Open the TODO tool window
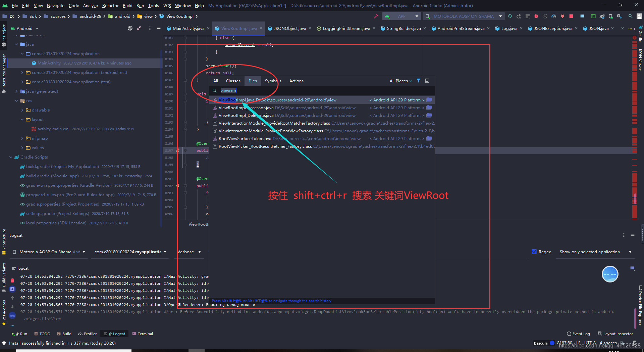The height and width of the screenshot is (352, 644). point(42,334)
